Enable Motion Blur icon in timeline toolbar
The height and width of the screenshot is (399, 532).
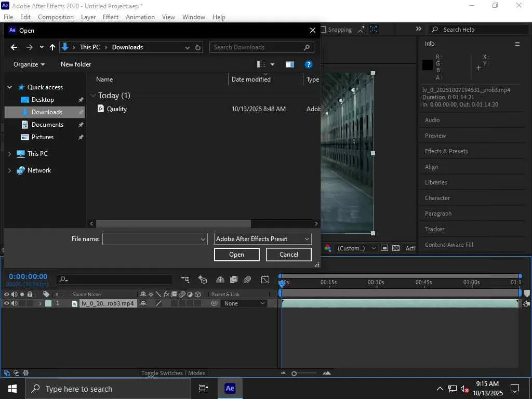pos(247,280)
